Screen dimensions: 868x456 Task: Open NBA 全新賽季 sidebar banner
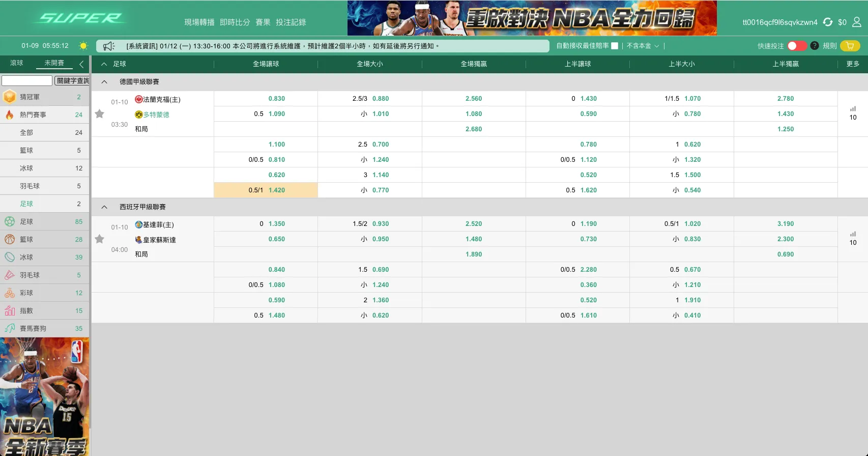tap(45, 397)
